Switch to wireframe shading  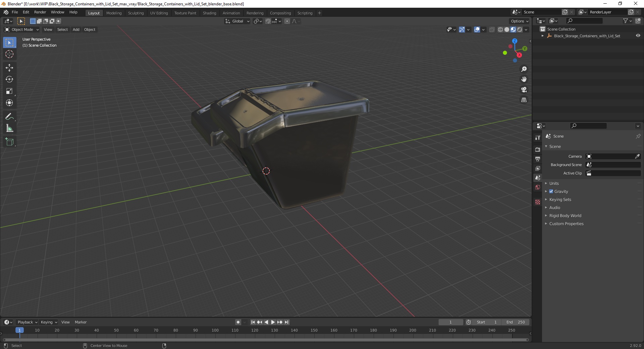500,30
